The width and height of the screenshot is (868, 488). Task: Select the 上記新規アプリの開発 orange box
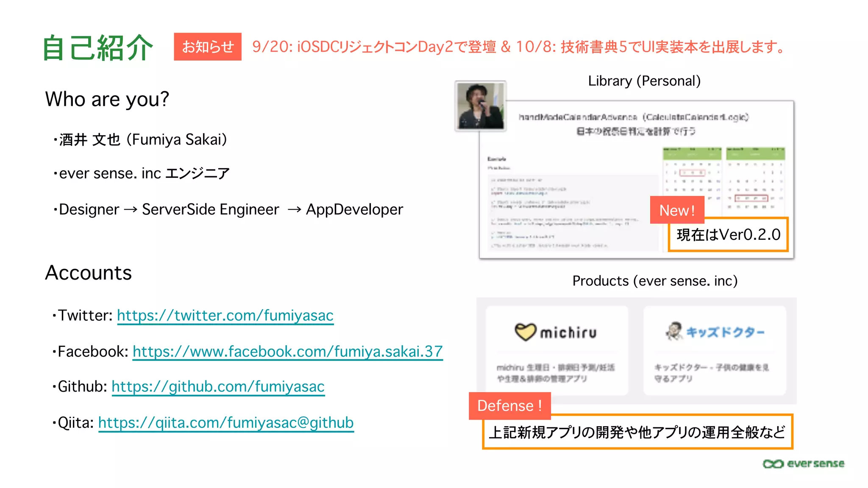pyautogui.click(x=637, y=432)
